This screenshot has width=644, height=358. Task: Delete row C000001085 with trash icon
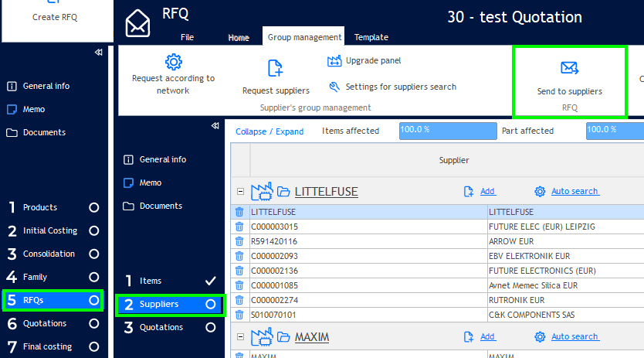coord(239,285)
